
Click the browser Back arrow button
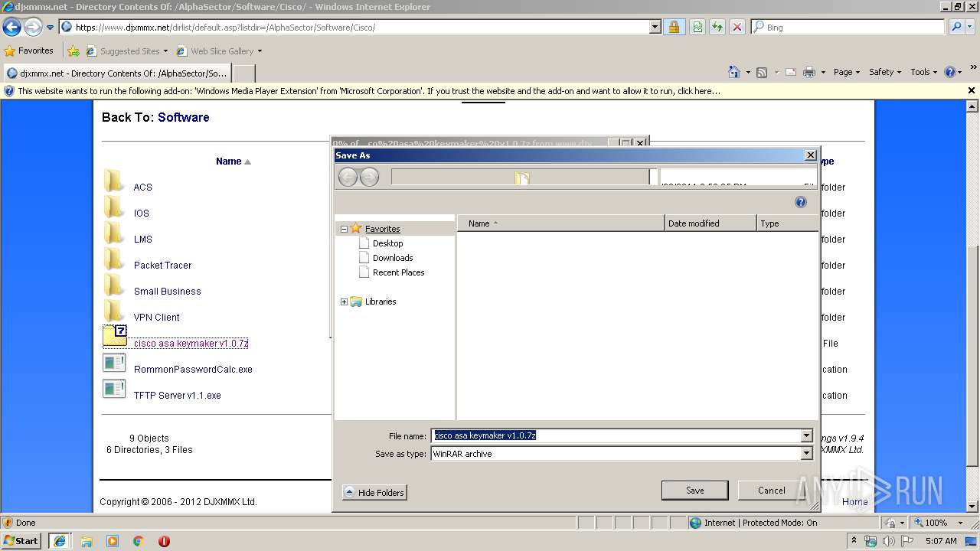[x=11, y=27]
